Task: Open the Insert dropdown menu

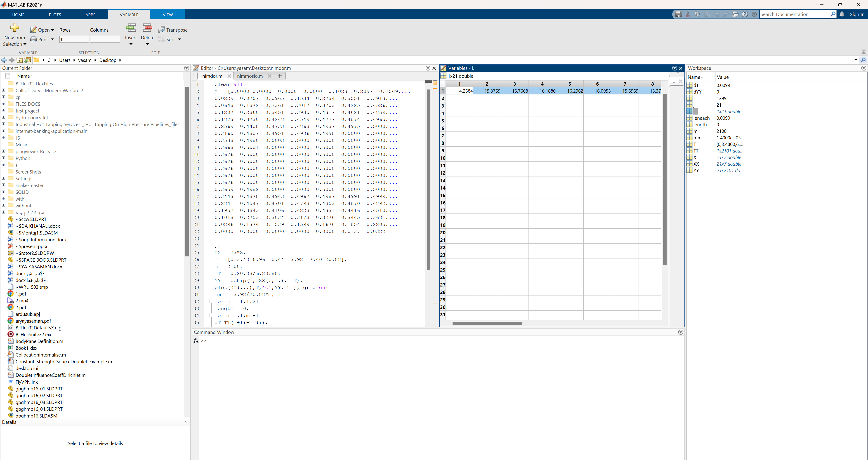Action: (131, 44)
